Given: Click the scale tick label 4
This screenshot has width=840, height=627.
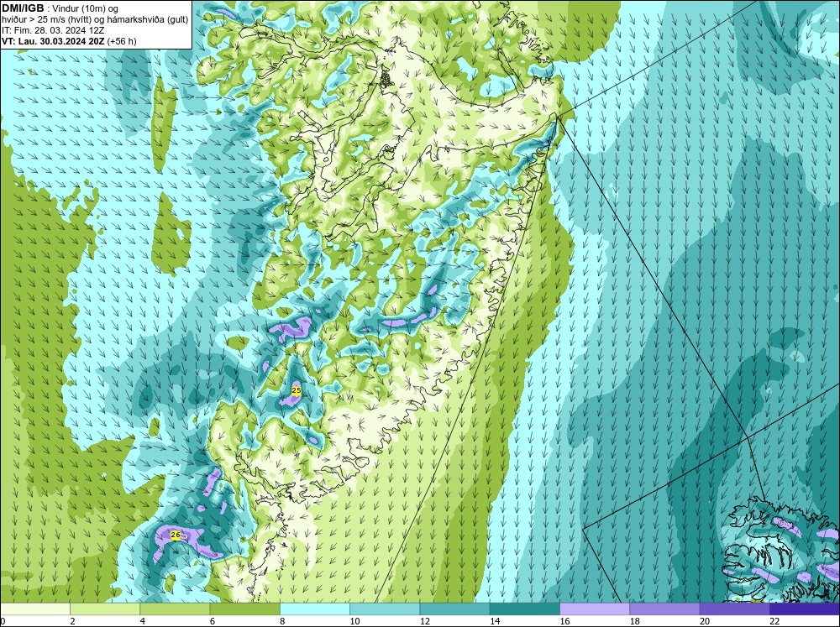Looking at the screenshot, I should point(143,621).
